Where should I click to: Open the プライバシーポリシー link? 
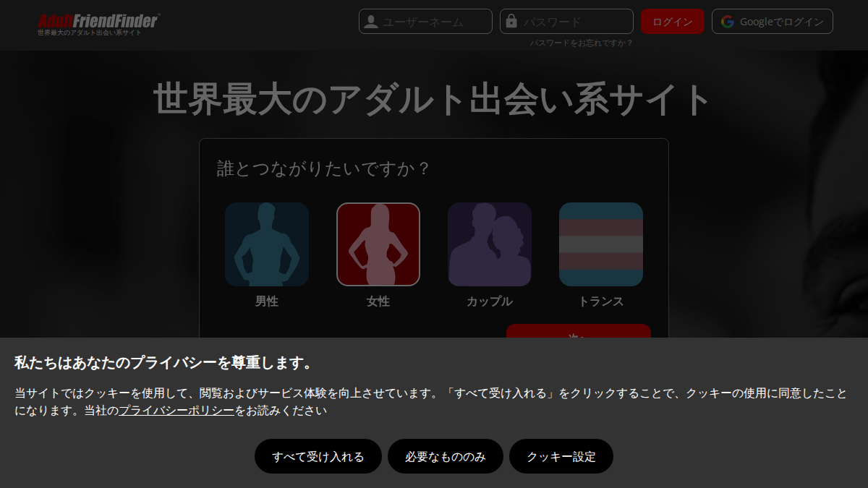coord(176,411)
